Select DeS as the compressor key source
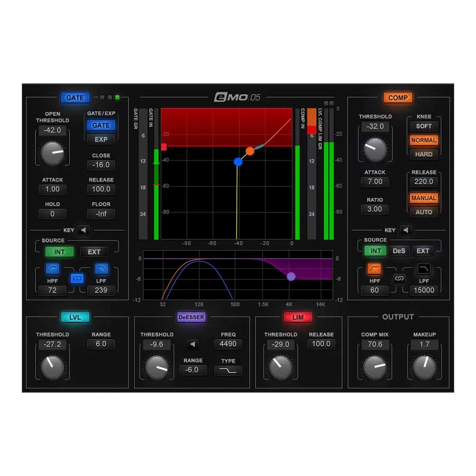Image resolution: width=476 pixels, height=476 pixels. 399,251
